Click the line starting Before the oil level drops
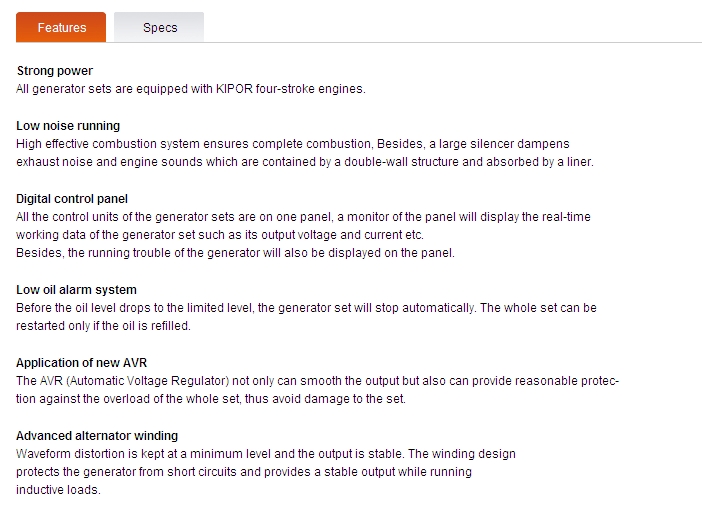Image resolution: width=713 pixels, height=507 pixels. (306, 308)
